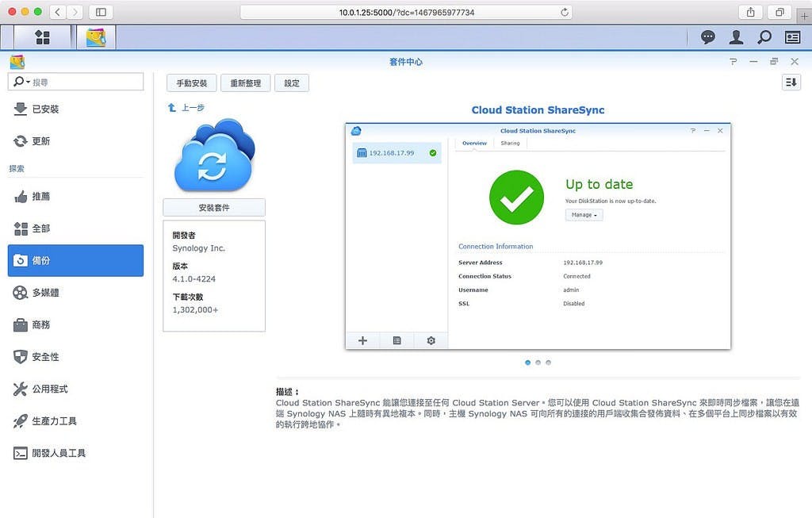Click the 套件中心 window title

click(406, 62)
